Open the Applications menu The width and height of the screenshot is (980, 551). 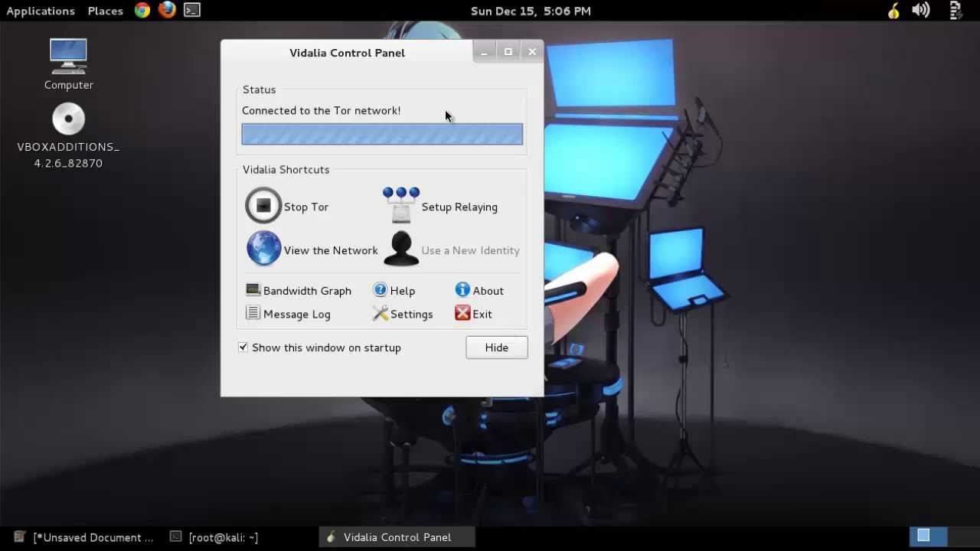point(41,11)
